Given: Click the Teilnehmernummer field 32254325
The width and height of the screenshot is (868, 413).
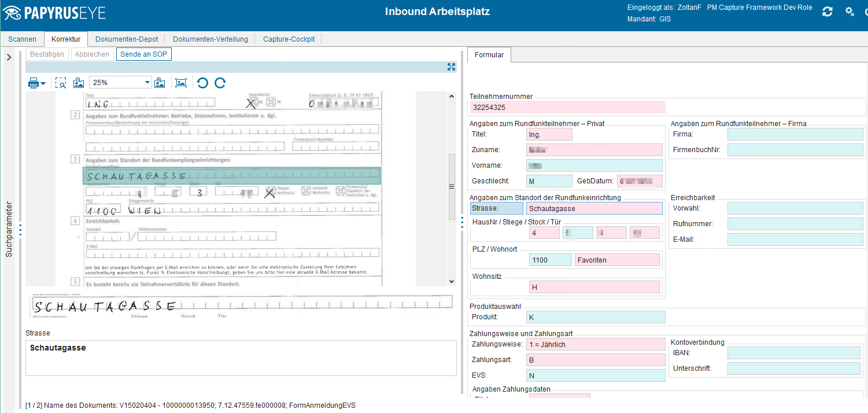Looking at the screenshot, I should click(x=568, y=107).
